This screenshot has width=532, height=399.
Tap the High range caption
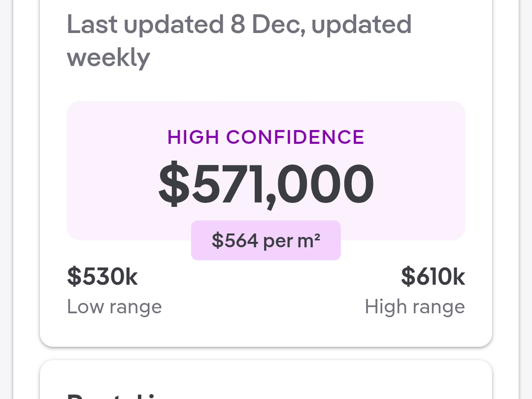[x=415, y=307]
